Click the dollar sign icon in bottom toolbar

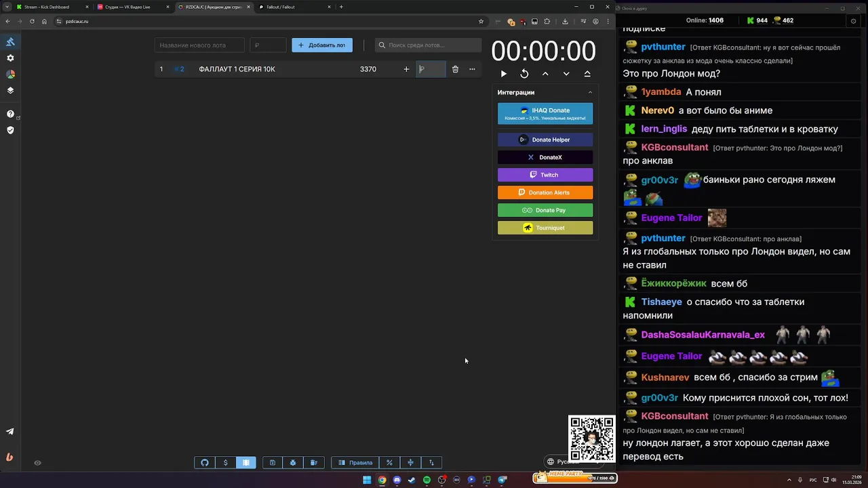coord(225,463)
